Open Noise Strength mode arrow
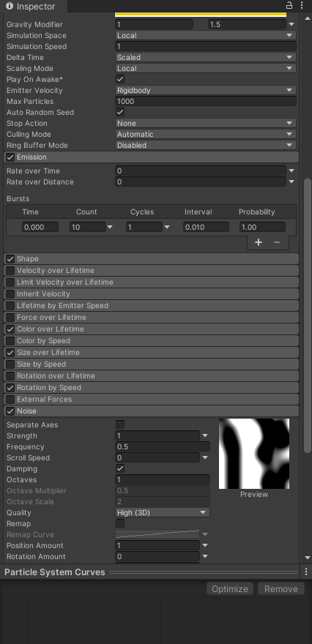Viewport: 312px width, 644px height. (205, 435)
